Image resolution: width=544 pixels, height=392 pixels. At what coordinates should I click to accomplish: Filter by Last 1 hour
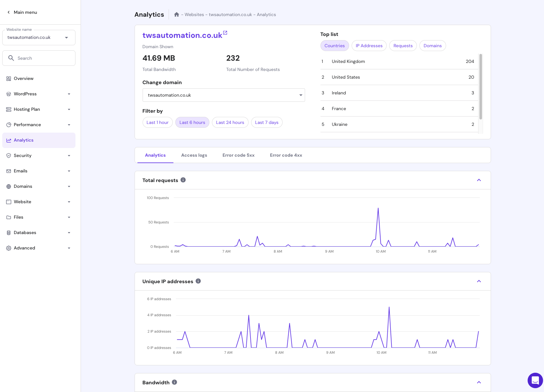pyautogui.click(x=158, y=122)
